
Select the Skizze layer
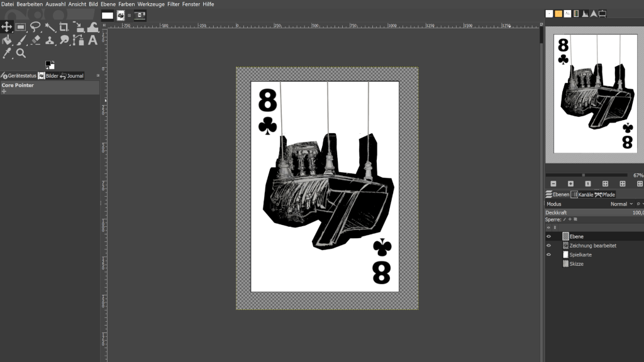tap(576, 264)
